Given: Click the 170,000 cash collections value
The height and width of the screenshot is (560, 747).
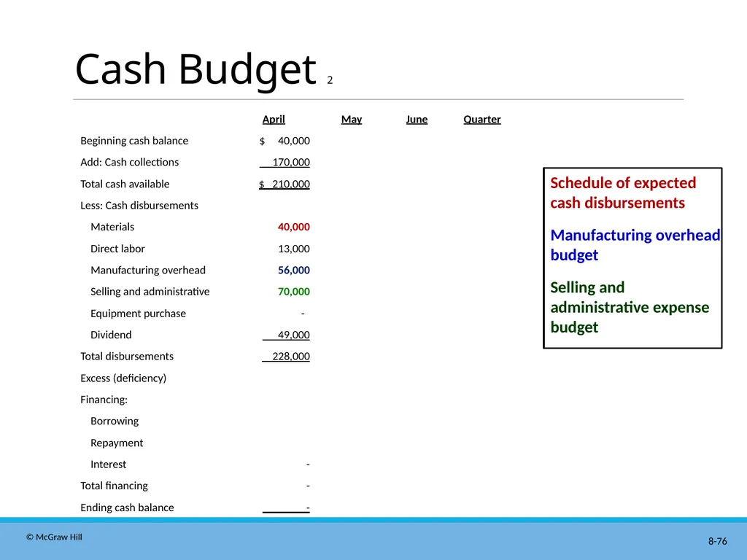Looking at the screenshot, I should coord(290,163).
